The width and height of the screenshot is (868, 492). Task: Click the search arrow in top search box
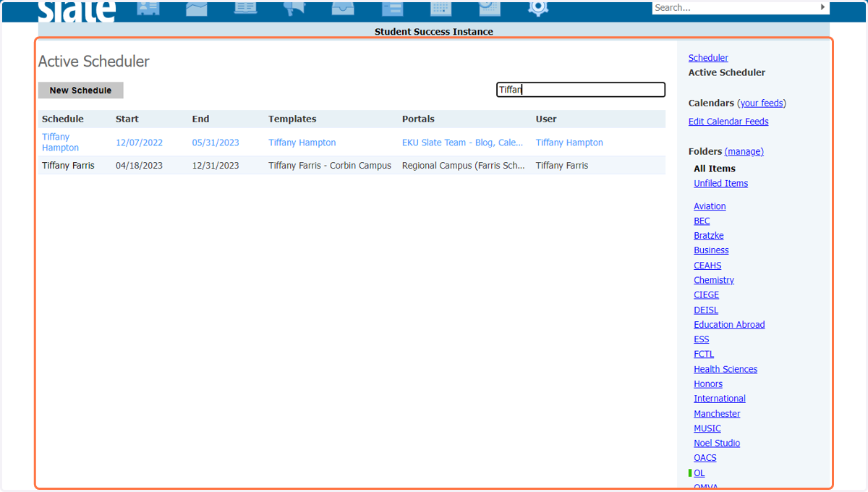tap(823, 7)
